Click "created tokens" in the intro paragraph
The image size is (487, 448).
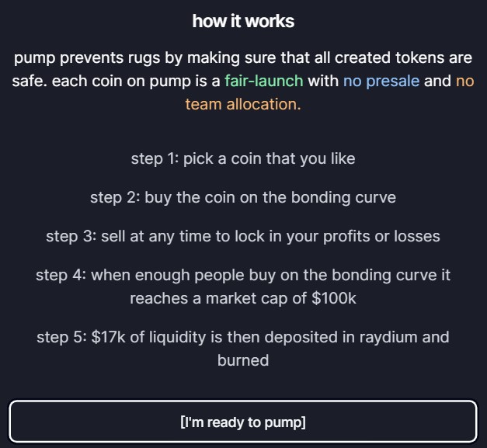click(x=389, y=57)
